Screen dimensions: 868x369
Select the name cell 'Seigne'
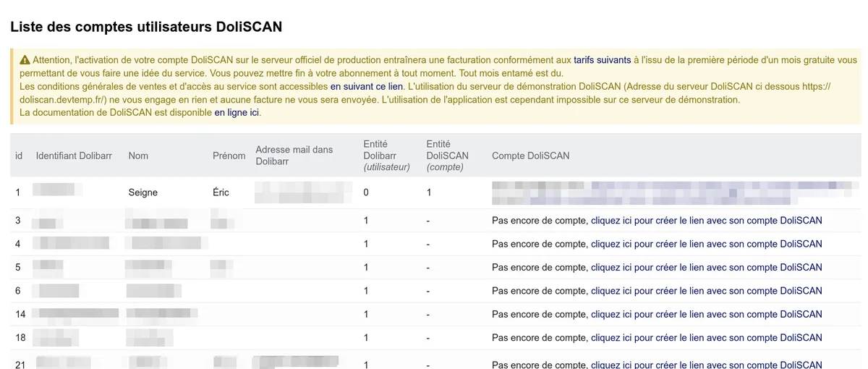(142, 192)
